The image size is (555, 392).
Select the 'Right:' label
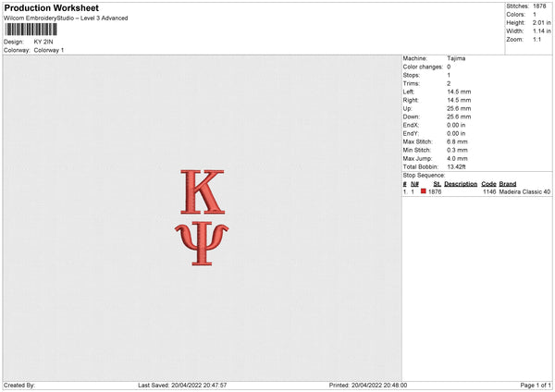[411, 101]
